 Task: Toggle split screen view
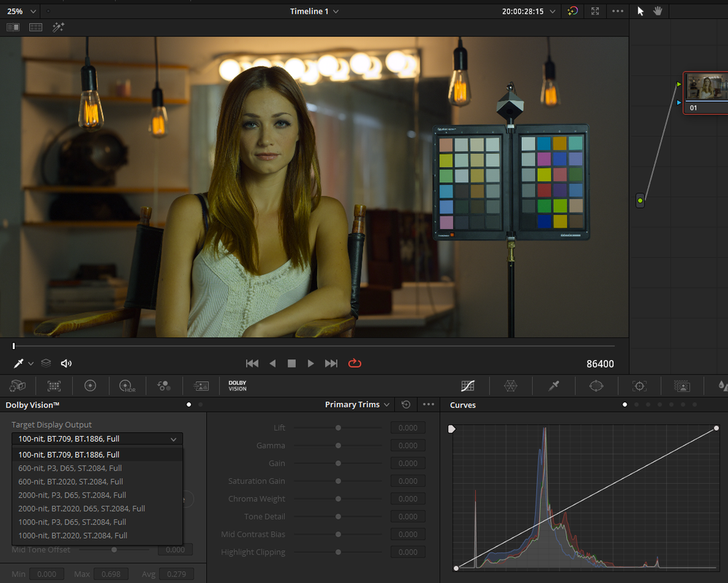pos(36,28)
